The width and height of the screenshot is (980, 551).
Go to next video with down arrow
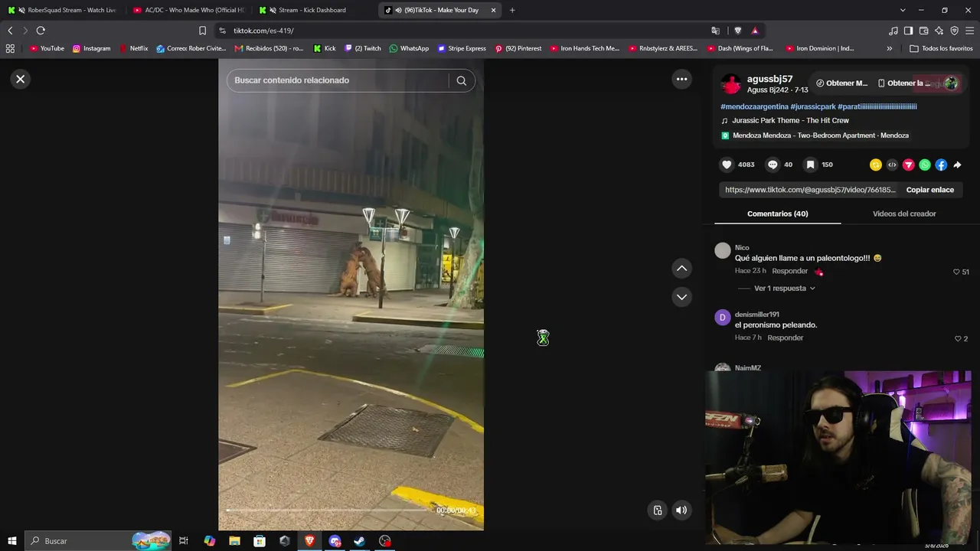[x=681, y=297]
